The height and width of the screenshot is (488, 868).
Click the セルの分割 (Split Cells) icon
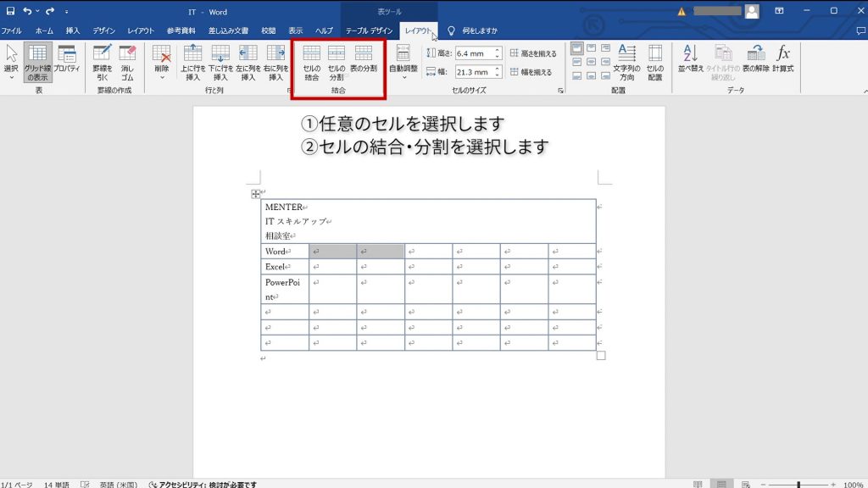(337, 63)
